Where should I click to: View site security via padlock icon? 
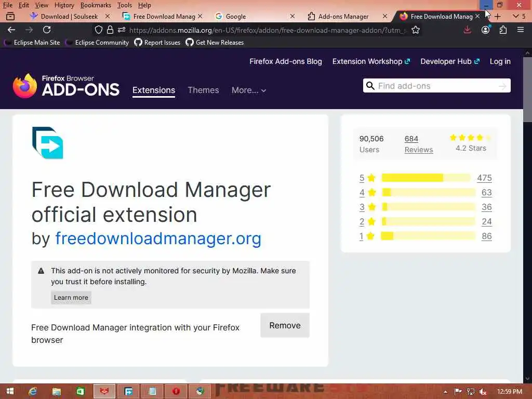(x=110, y=30)
